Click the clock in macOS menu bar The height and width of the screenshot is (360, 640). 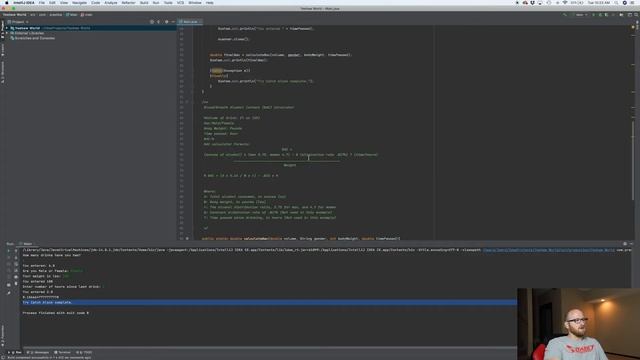pyautogui.click(x=599, y=3)
